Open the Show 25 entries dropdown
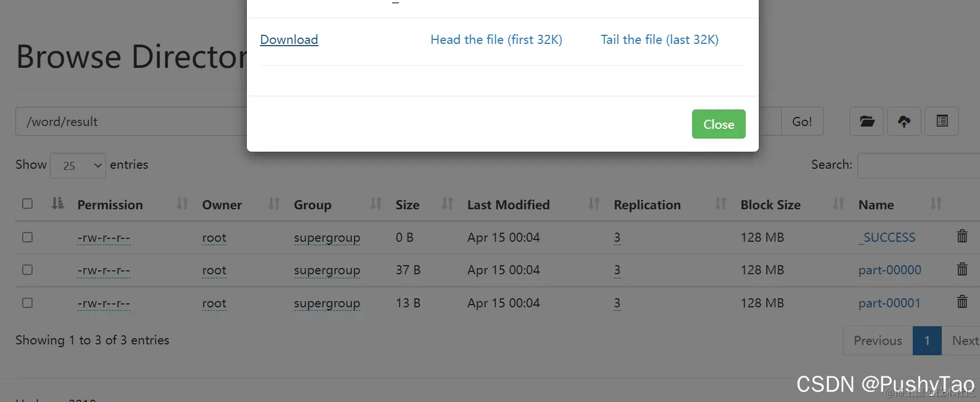The height and width of the screenshot is (402, 980). point(78,165)
